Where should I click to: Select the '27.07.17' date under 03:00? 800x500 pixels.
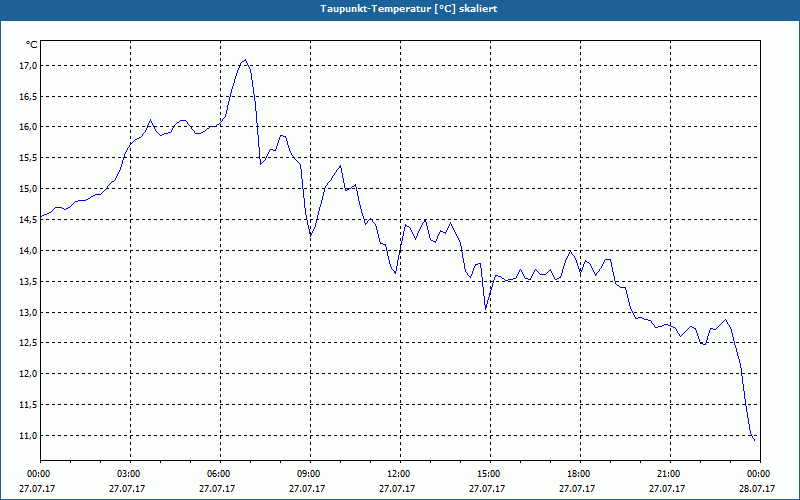[127, 488]
